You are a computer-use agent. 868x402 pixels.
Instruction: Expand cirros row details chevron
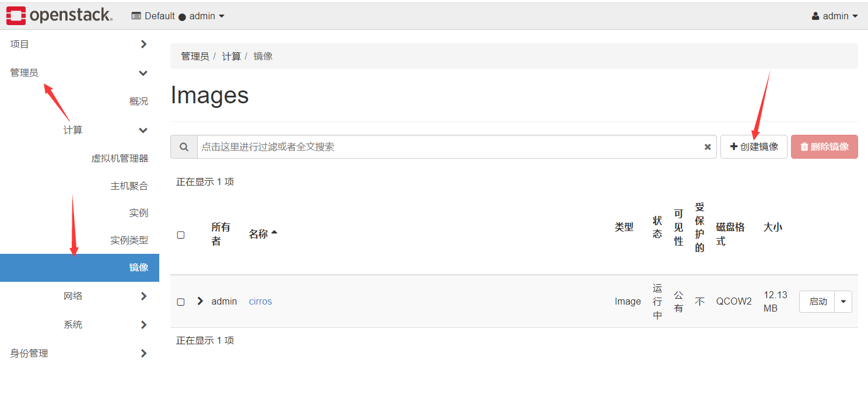pyautogui.click(x=200, y=301)
